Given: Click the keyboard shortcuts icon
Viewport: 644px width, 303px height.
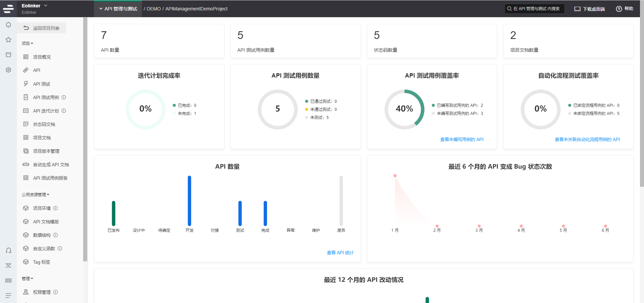Looking at the screenshot, I should pos(8,280).
